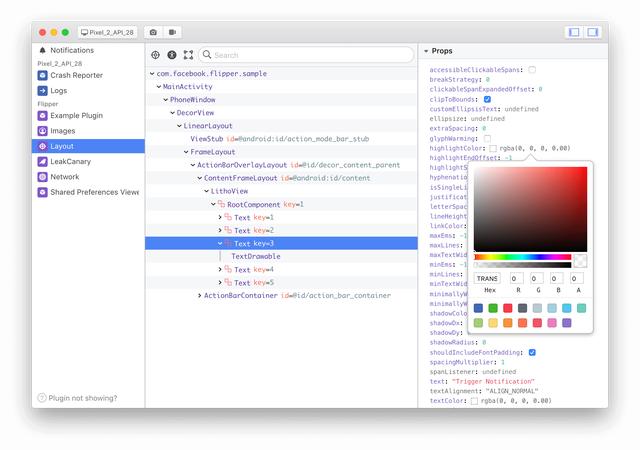The image size is (640, 450).
Task: Click the search magnifier icon
Action: 207,54
